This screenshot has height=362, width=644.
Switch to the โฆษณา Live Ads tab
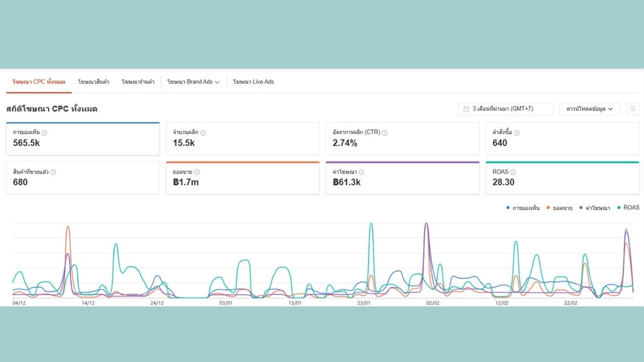(x=254, y=82)
